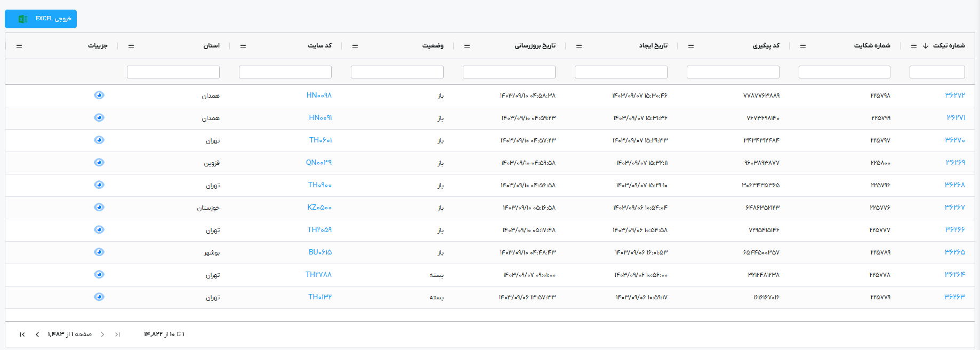View details of the HN۰۰۹۱ row
The height and width of the screenshot is (350, 980).
point(99,117)
